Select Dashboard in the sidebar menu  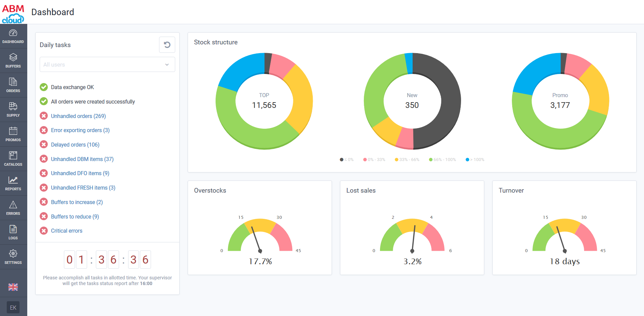[x=13, y=36]
